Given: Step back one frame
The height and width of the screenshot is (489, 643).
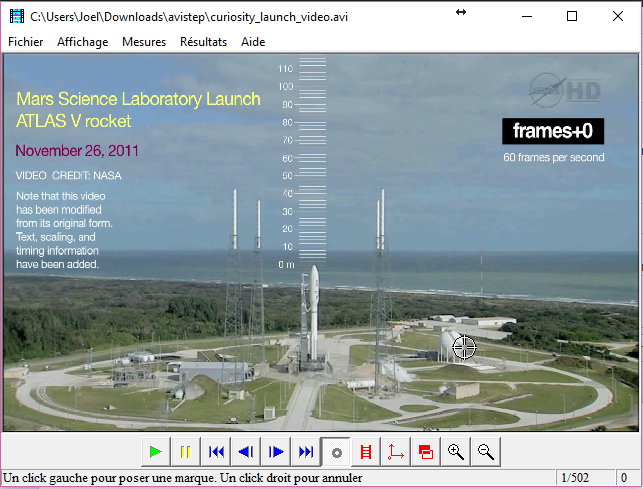Looking at the screenshot, I should pos(245,452).
